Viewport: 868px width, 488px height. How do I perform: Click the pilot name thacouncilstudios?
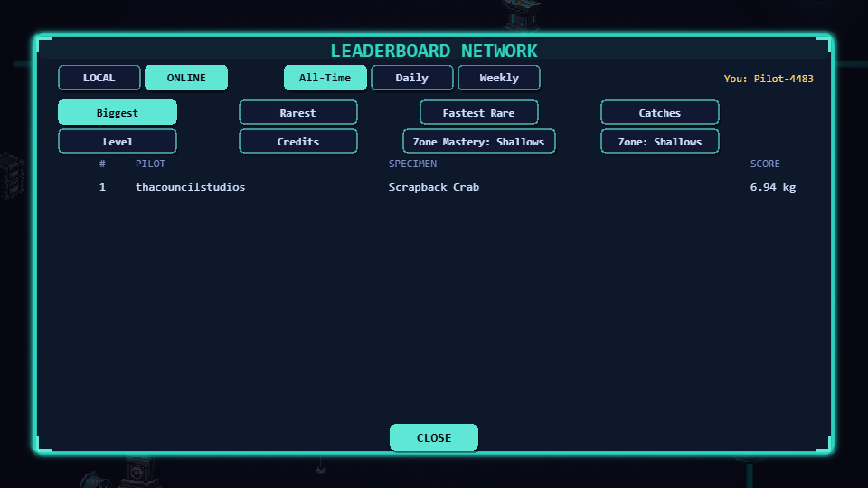tap(190, 187)
